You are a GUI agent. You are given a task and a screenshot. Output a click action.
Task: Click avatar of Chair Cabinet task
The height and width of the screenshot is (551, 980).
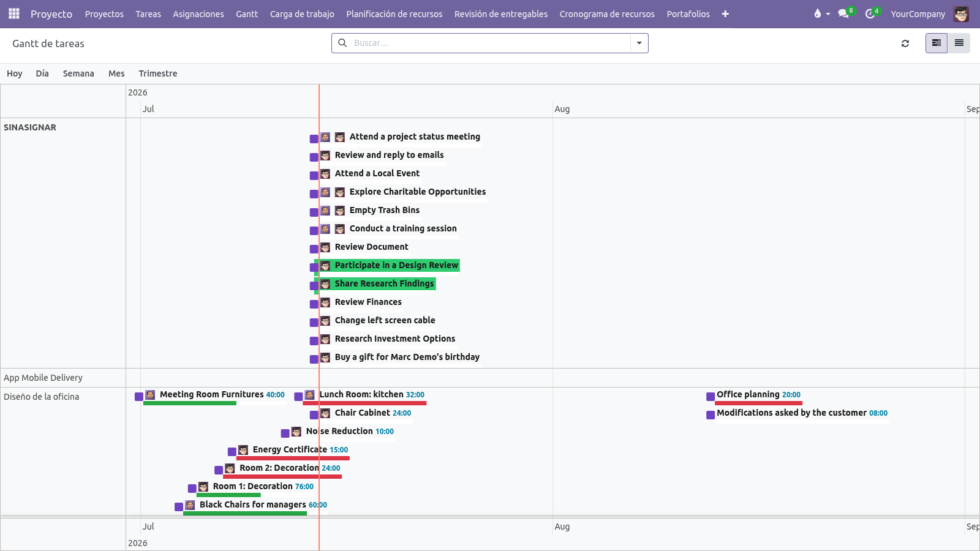pos(325,413)
